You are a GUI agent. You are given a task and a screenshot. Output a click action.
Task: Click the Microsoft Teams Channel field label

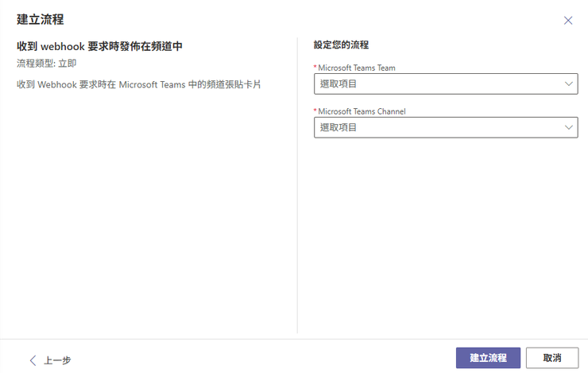pos(362,111)
